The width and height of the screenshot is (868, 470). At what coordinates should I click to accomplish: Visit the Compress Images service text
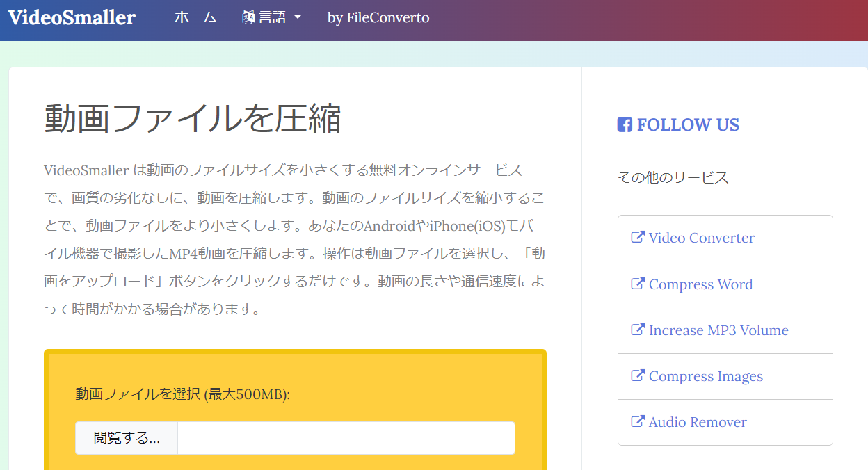[x=705, y=376]
